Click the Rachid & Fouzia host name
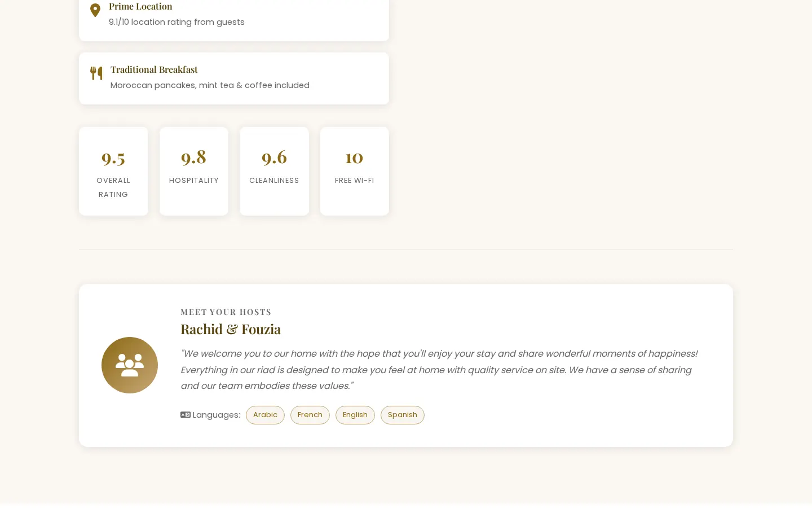 click(x=231, y=329)
